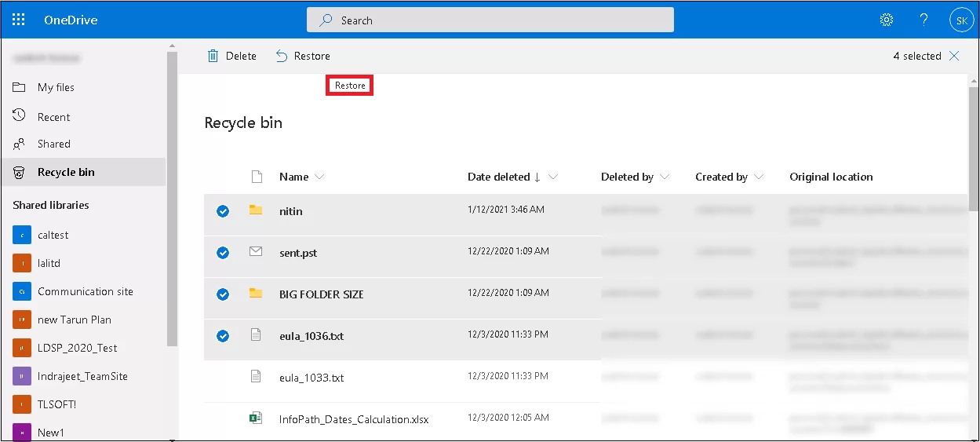This screenshot has width=980, height=442.
Task: Click the Search input box
Action: tap(490, 20)
